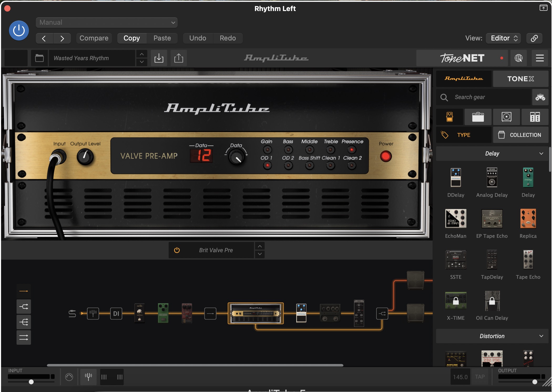Toggle the OD 2 channel button
The image size is (552, 392).
288,166
